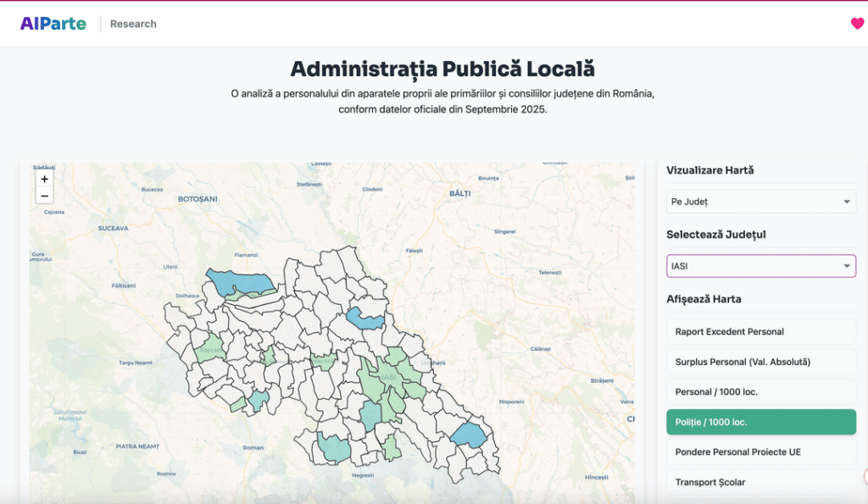Click the Hîncești label on map
The image size is (868, 504).
pyautogui.click(x=596, y=477)
